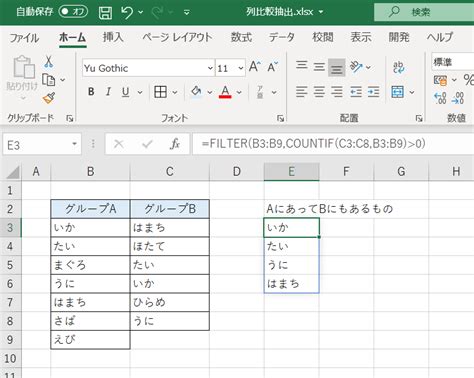Select column C header
The height and width of the screenshot is (378, 474).
coord(170,172)
